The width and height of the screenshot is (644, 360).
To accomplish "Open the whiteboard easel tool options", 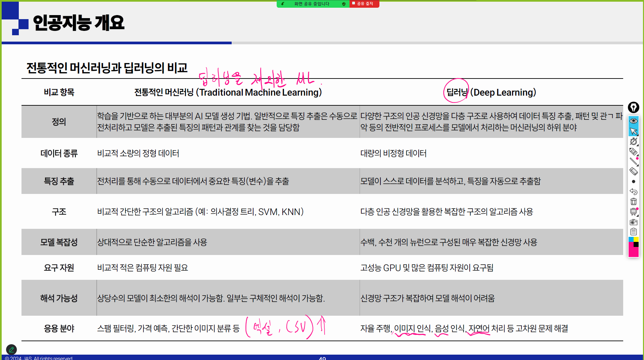I will [x=633, y=212].
